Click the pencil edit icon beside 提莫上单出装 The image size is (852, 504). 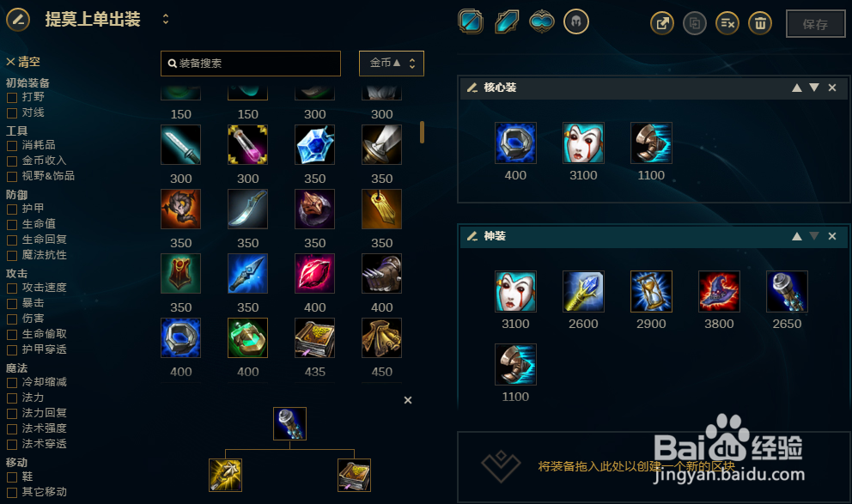tap(18, 20)
